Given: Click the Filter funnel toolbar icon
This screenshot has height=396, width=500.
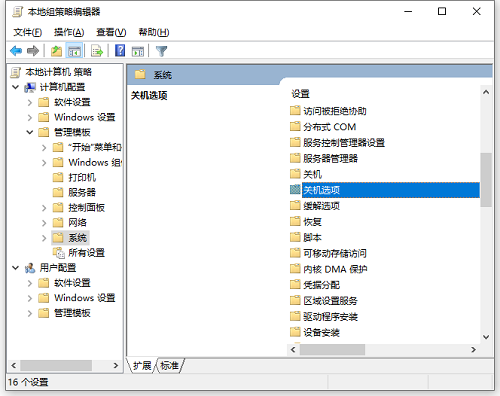Looking at the screenshot, I should (161, 51).
